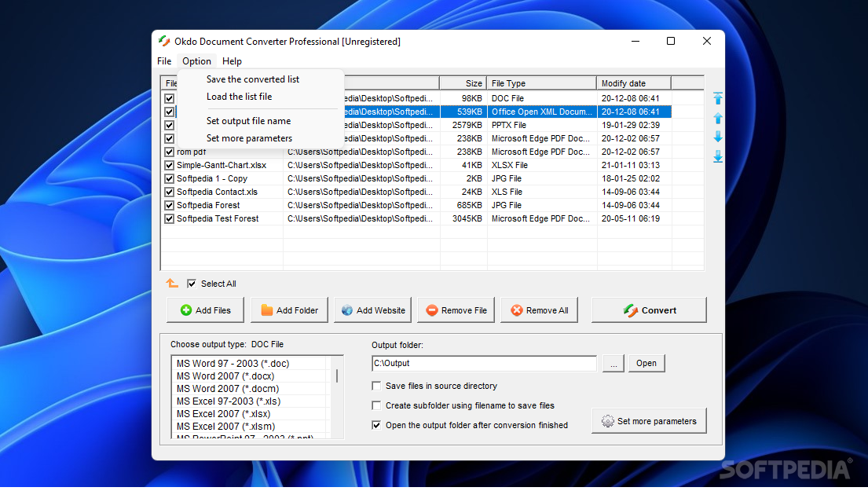Enable Create subfolder using filename option
The width and height of the screenshot is (868, 491).
376,405
